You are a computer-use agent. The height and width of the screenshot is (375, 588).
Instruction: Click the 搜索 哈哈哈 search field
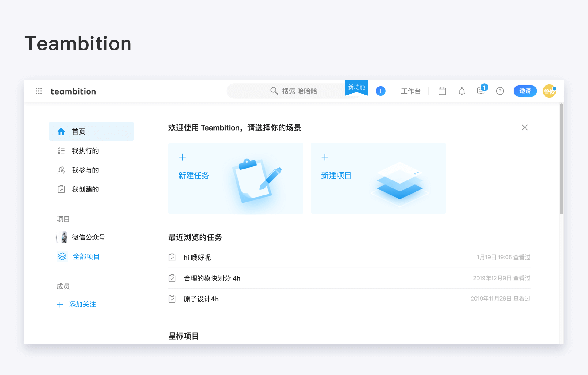point(293,91)
